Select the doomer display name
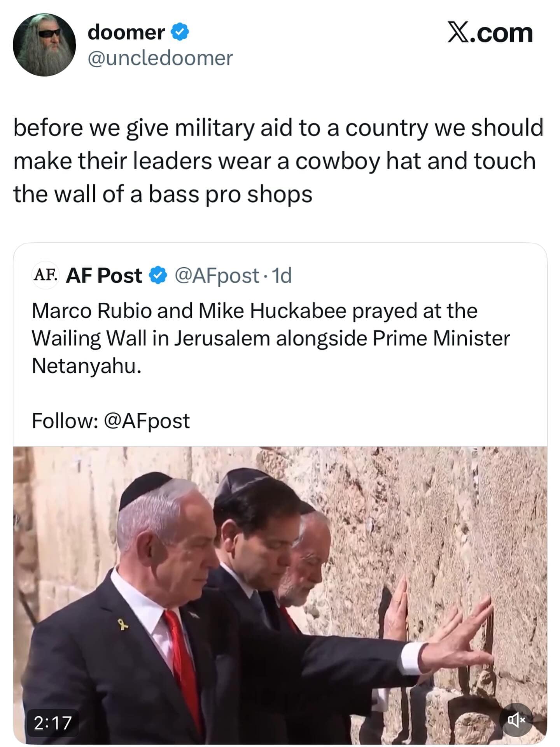This screenshot has height=747, width=560. tap(126, 32)
